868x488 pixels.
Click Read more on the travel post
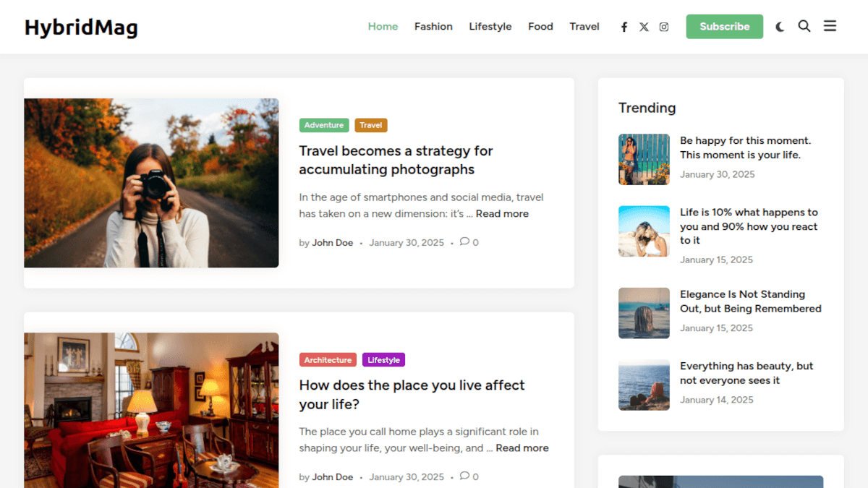coord(502,213)
